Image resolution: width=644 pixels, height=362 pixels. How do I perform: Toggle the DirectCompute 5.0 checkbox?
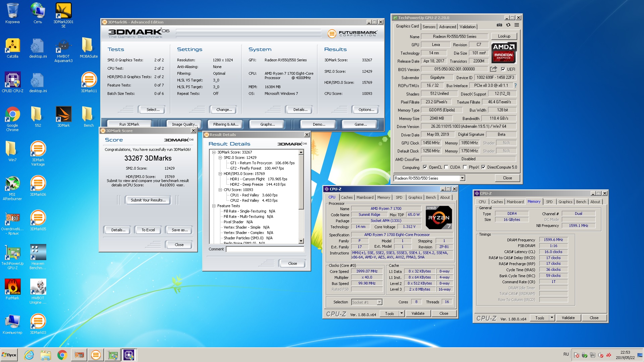point(483,167)
